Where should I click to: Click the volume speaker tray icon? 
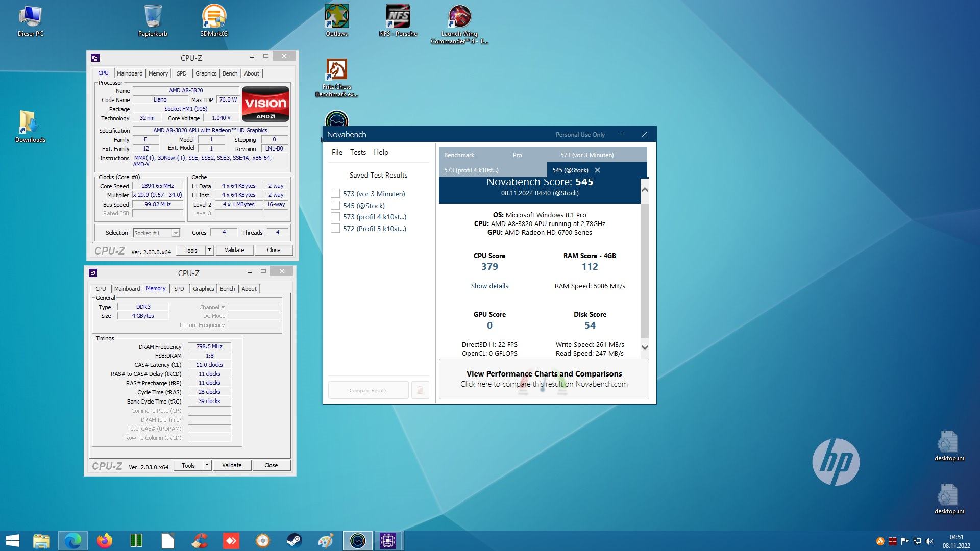(929, 541)
